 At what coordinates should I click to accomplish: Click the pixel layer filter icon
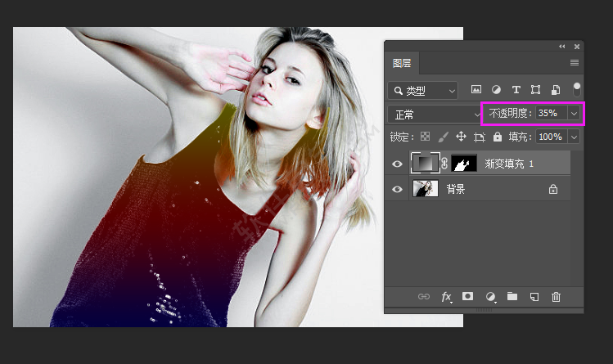(476, 90)
